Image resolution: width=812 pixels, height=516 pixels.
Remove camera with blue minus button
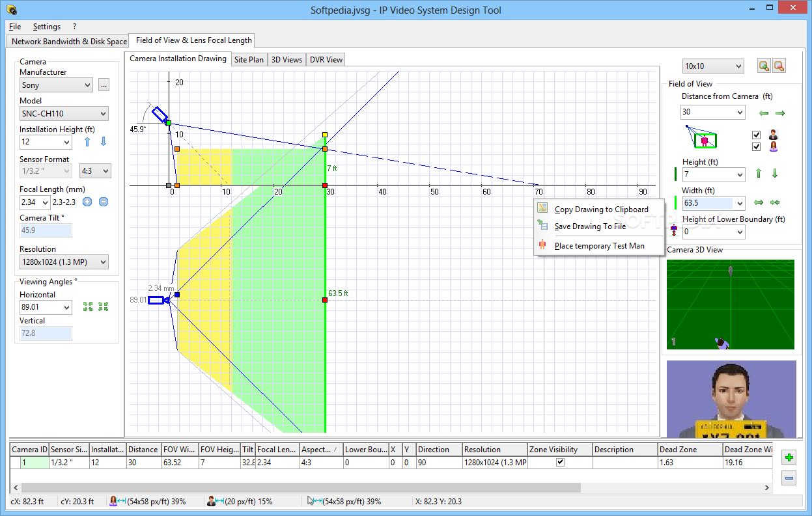click(x=789, y=479)
